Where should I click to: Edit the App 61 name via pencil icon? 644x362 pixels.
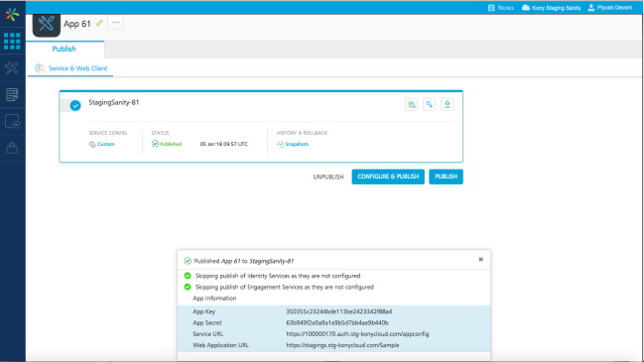click(99, 23)
